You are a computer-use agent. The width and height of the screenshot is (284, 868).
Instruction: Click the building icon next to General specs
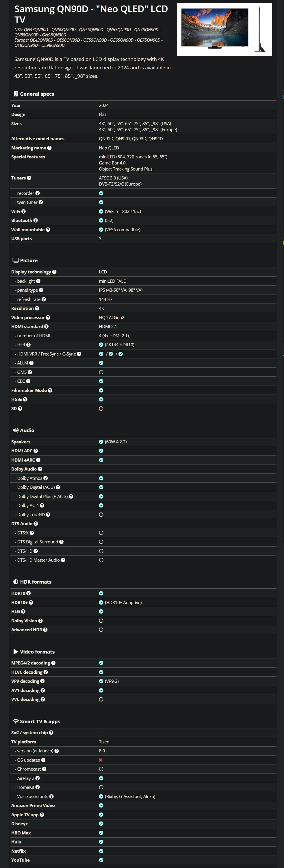pos(16,94)
